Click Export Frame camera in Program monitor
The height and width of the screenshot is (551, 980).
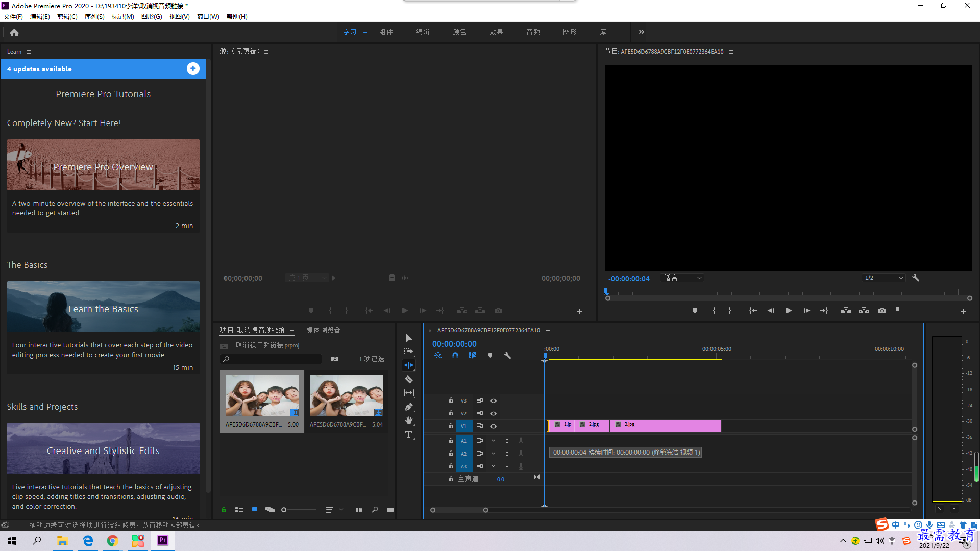coord(882,311)
